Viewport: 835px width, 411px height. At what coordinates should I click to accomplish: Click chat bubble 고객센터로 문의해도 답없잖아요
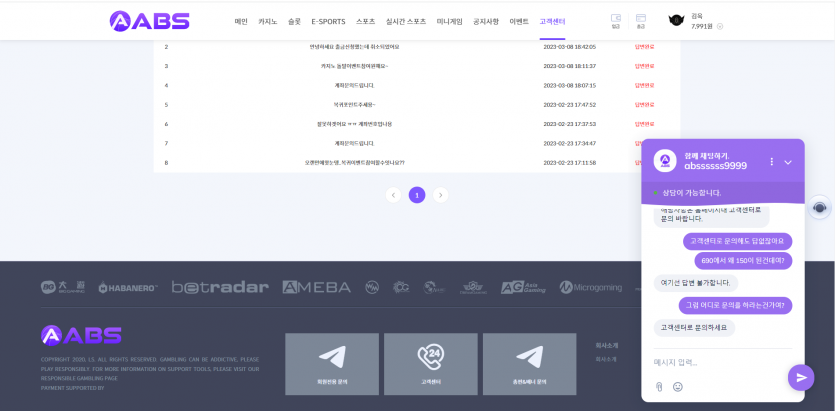pyautogui.click(x=738, y=241)
